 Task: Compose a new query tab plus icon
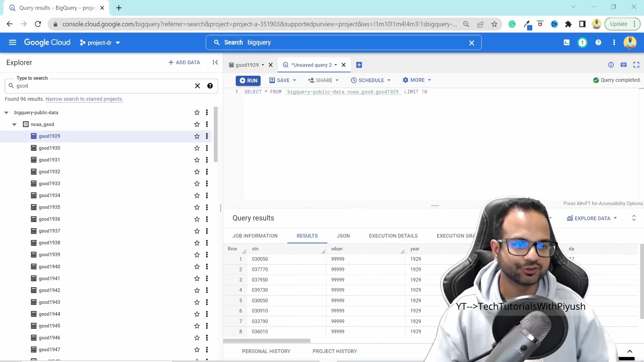[359, 65]
